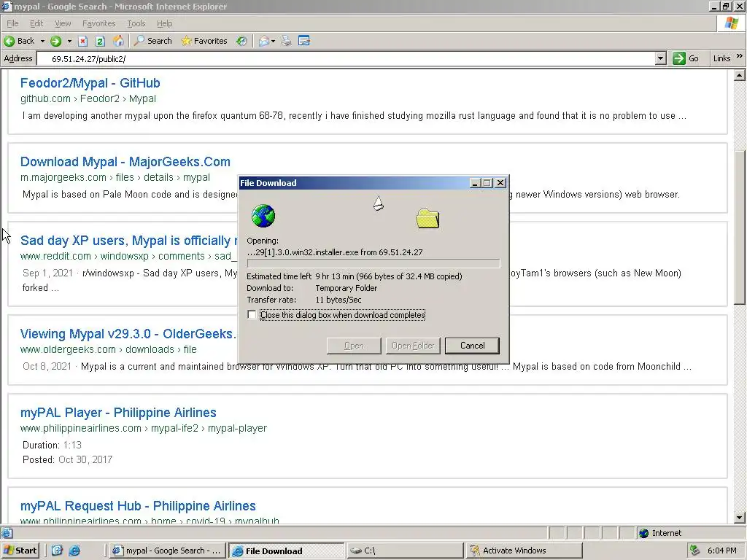Image resolution: width=747 pixels, height=560 pixels.
Task: Expand the Address bar dropdown
Action: click(660, 58)
